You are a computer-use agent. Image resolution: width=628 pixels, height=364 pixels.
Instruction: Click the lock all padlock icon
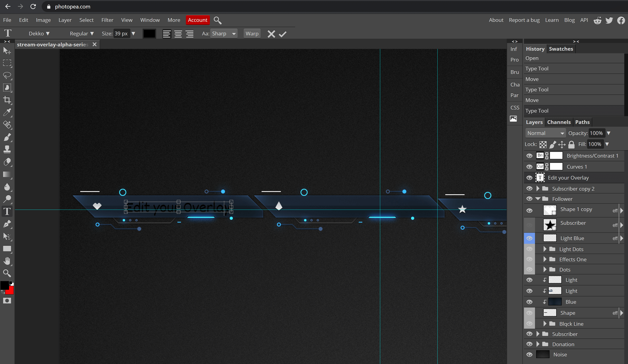571,144
